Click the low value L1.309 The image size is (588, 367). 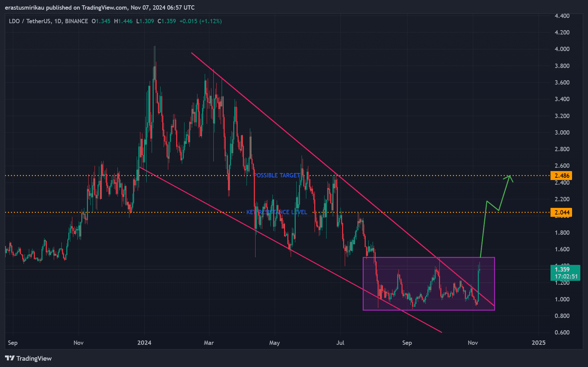(145, 21)
